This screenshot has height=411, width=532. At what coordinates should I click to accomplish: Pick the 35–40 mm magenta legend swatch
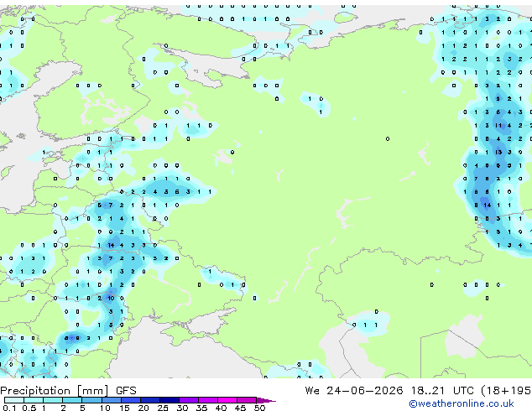point(207,400)
